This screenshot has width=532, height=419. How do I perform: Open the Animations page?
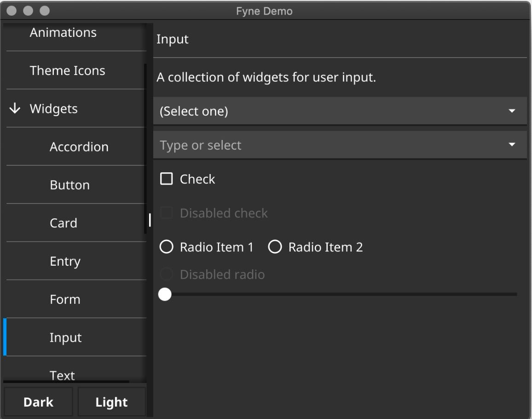(63, 33)
